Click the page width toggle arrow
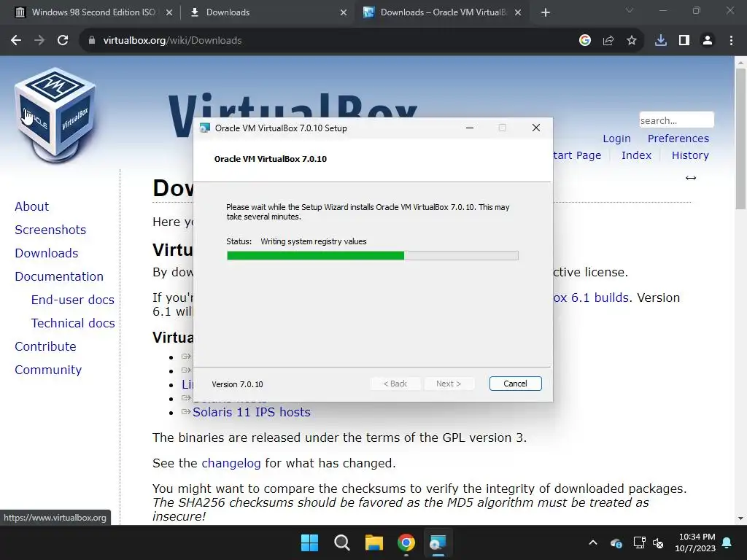This screenshot has height=560, width=747. 691,178
